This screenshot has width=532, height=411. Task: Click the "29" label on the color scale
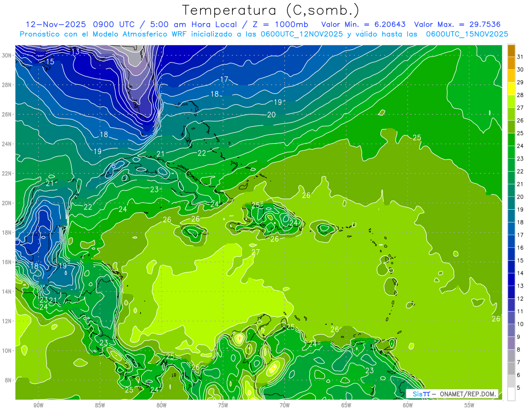coord(521,82)
